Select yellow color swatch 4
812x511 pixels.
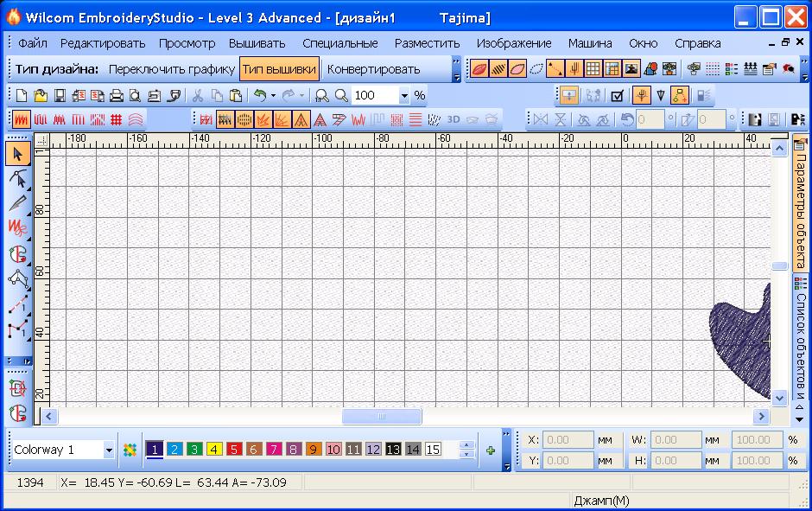pos(214,449)
